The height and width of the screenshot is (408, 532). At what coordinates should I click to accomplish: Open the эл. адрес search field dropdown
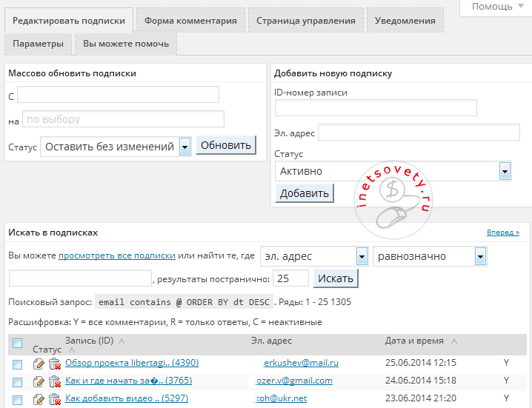[314, 256]
